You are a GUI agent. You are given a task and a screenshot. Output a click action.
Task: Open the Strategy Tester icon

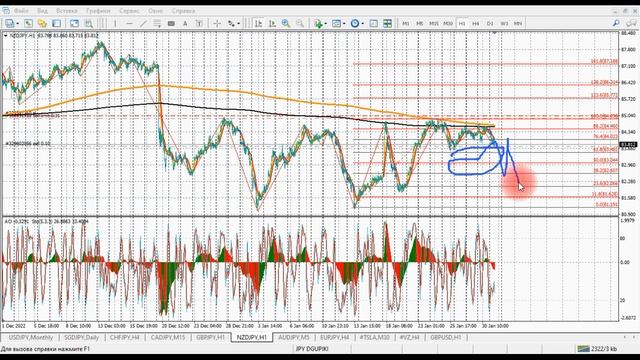pos(88,24)
